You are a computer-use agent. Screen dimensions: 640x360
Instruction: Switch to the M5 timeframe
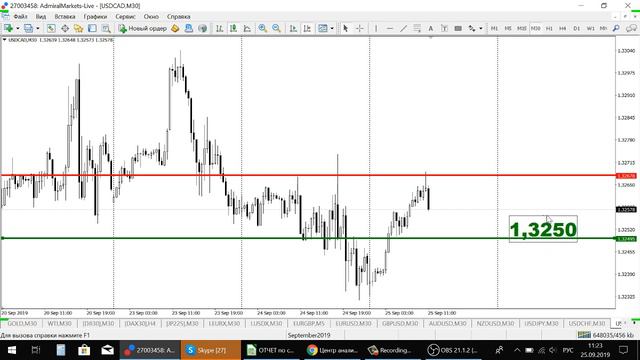pos(508,28)
